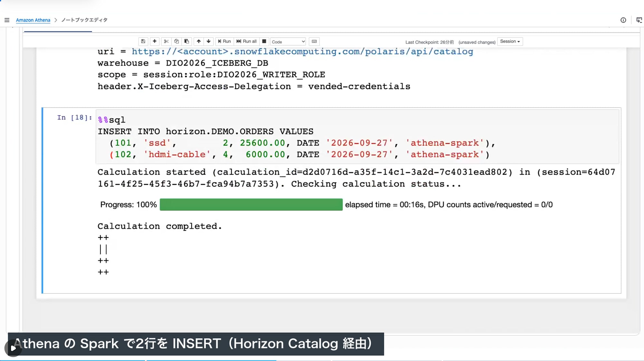The height and width of the screenshot is (361, 644).
Task: Click the (unsaved changes) status text
Action: pyautogui.click(x=477, y=42)
